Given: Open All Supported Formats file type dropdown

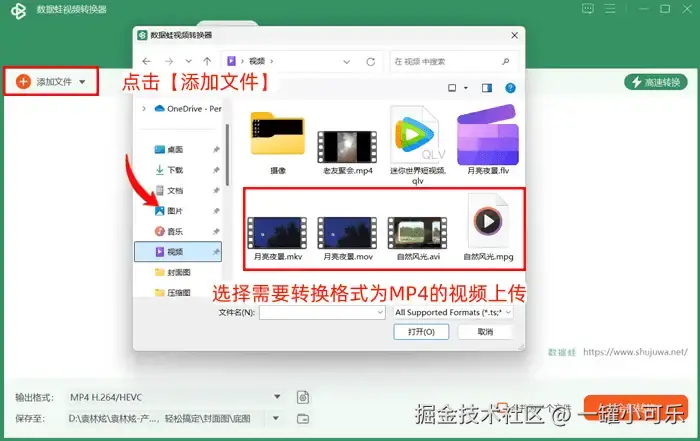Looking at the screenshot, I should tap(453, 312).
